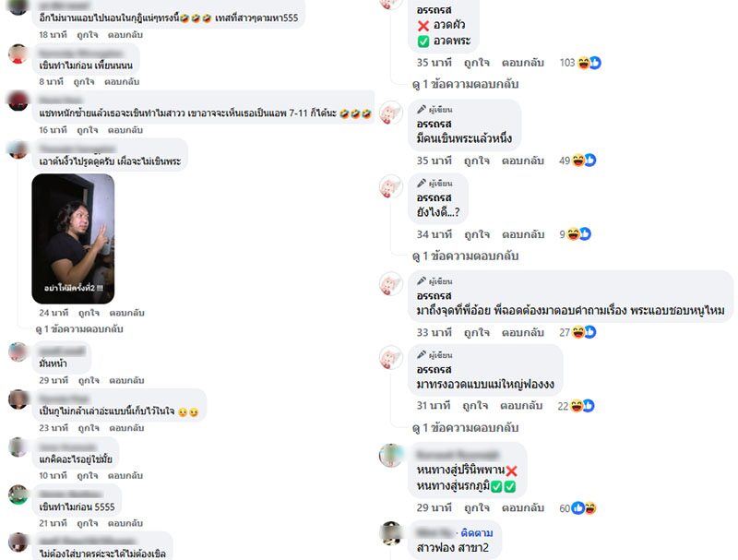The image size is (738, 560).
Task: Like the อวดผัว อวดพระ comment posted 35 นาที ago
Action: click(x=476, y=63)
